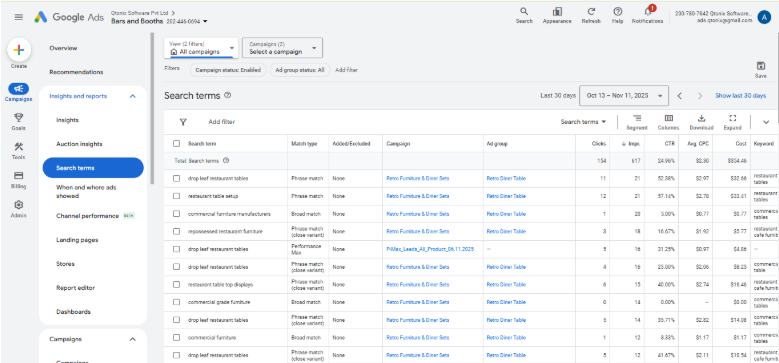Open the Admin gear icon

pyautogui.click(x=18, y=205)
